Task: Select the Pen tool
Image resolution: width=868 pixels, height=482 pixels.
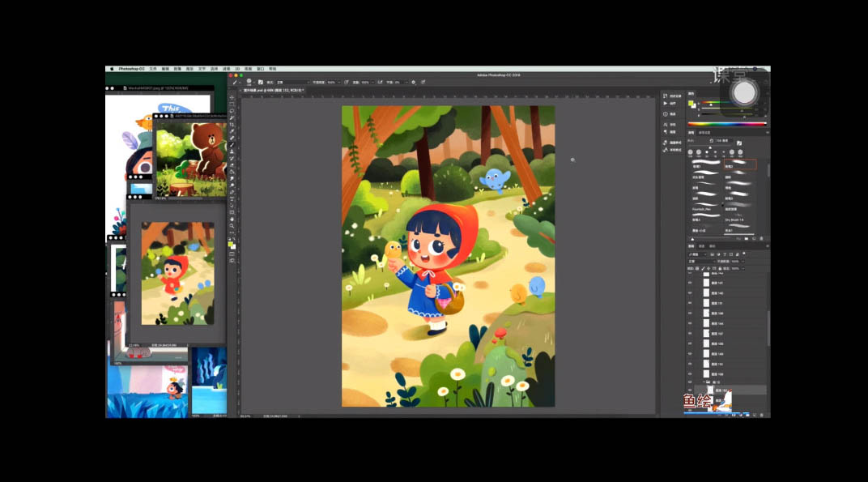Action: pos(232,192)
